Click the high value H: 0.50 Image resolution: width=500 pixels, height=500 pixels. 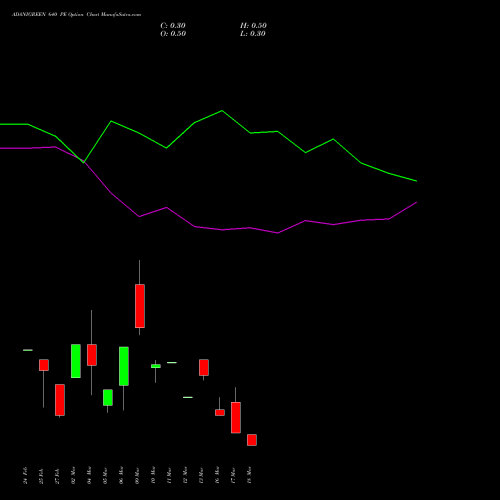[x=253, y=26]
